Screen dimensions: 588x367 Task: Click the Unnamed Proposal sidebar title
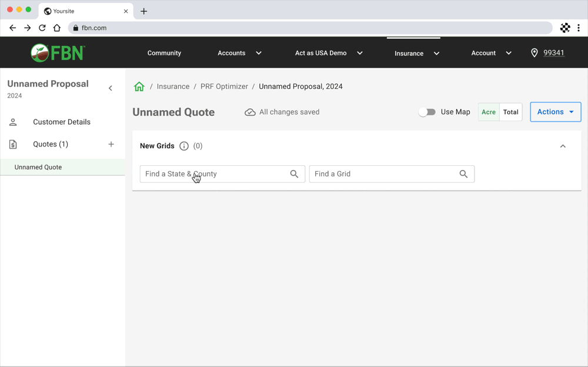pos(48,84)
